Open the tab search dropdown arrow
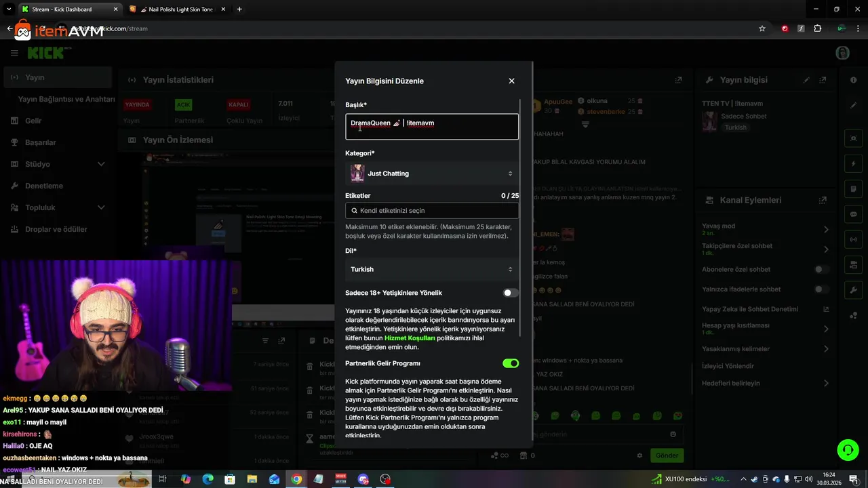 click(9, 9)
